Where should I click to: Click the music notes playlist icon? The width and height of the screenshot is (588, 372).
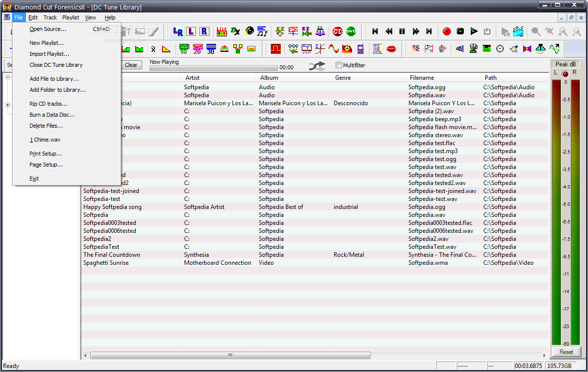tap(262, 31)
